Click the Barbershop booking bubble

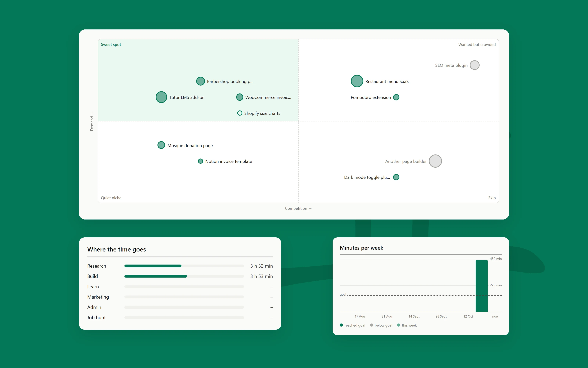point(200,81)
